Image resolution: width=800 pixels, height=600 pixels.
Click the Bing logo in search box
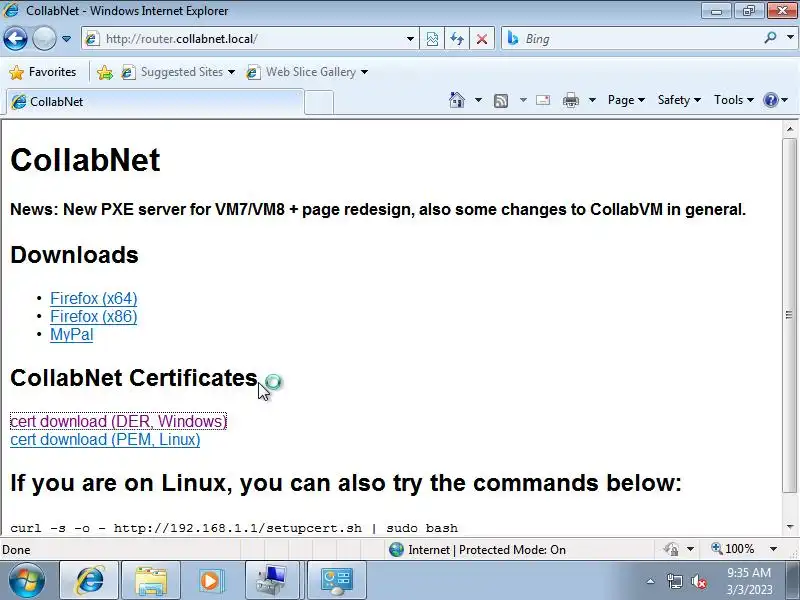pos(513,38)
